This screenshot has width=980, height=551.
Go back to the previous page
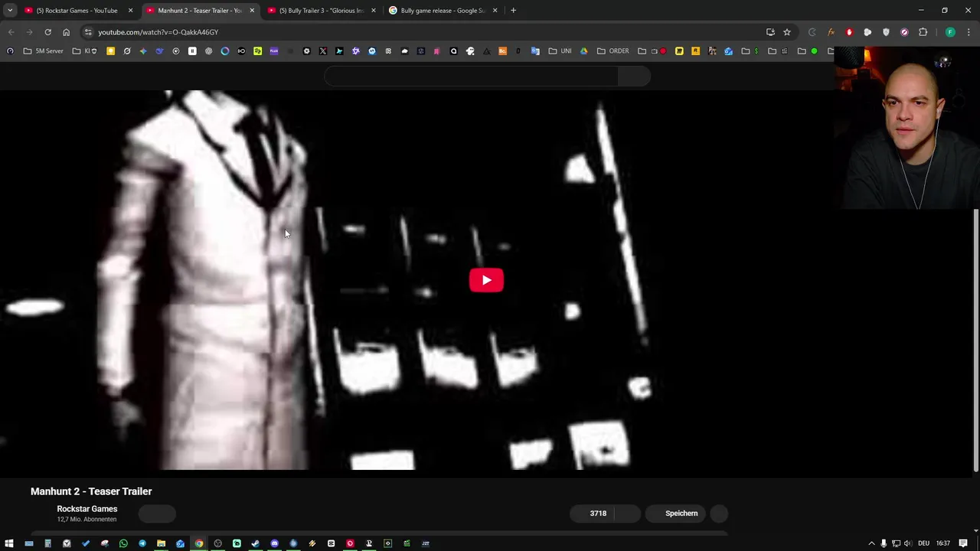point(11,32)
